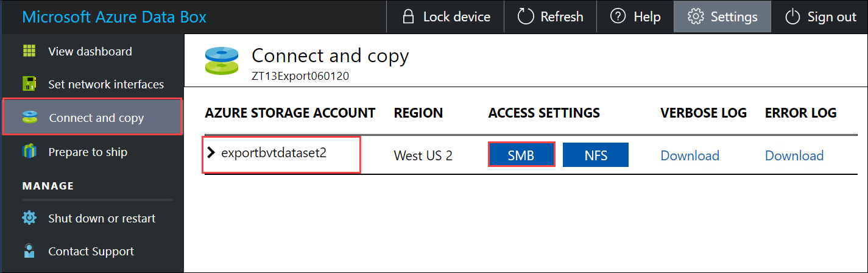Click the Contact Support person icon
Viewport: 868px width, 273px height.
tap(29, 251)
